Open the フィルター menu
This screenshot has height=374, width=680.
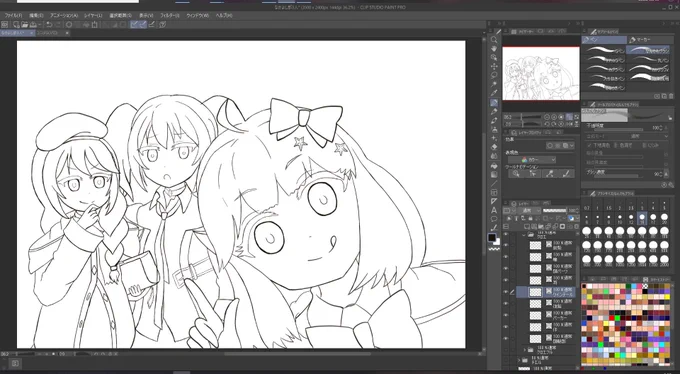[x=170, y=15]
